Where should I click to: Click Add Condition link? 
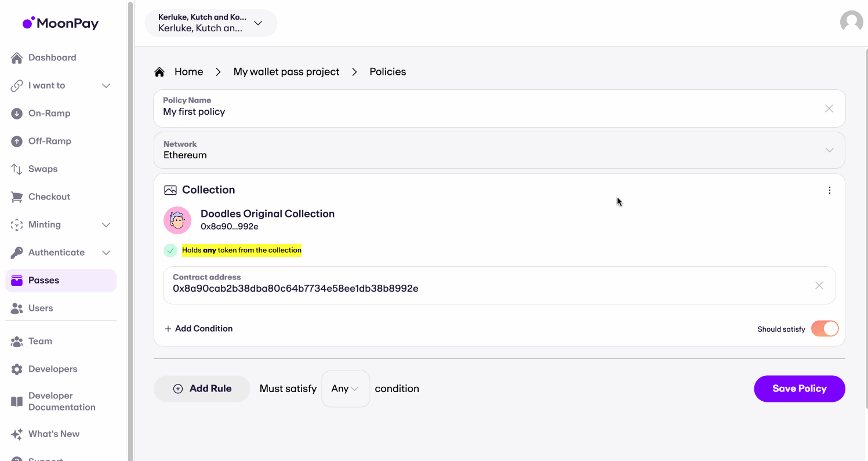[198, 329]
